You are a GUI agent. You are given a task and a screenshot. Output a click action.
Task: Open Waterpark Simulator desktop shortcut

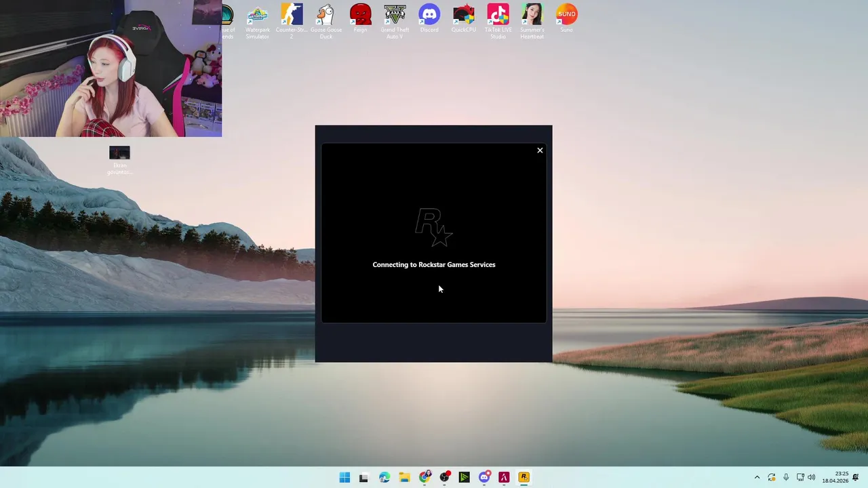[x=258, y=22]
